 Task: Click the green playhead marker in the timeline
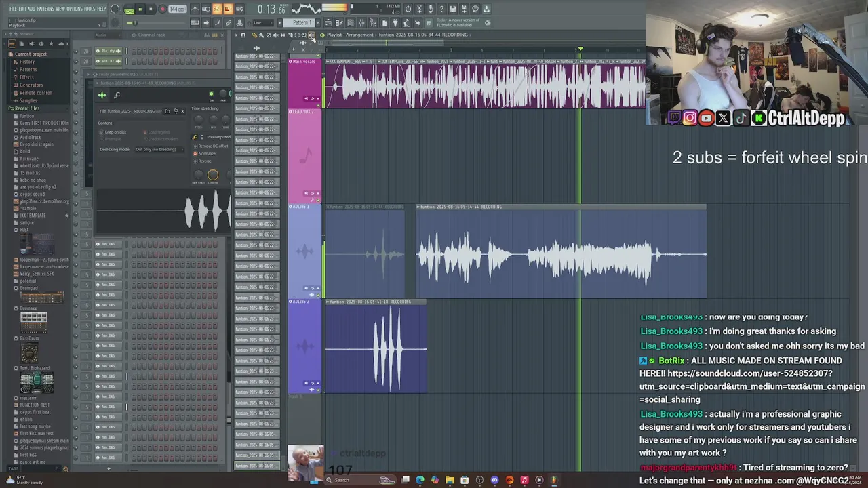click(x=580, y=49)
